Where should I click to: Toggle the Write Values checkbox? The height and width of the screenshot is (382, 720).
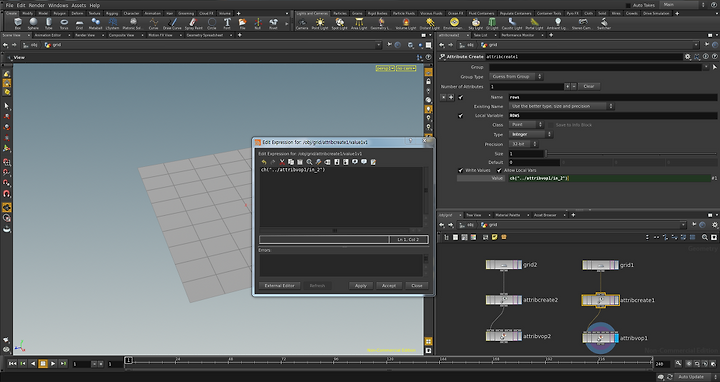click(x=461, y=170)
